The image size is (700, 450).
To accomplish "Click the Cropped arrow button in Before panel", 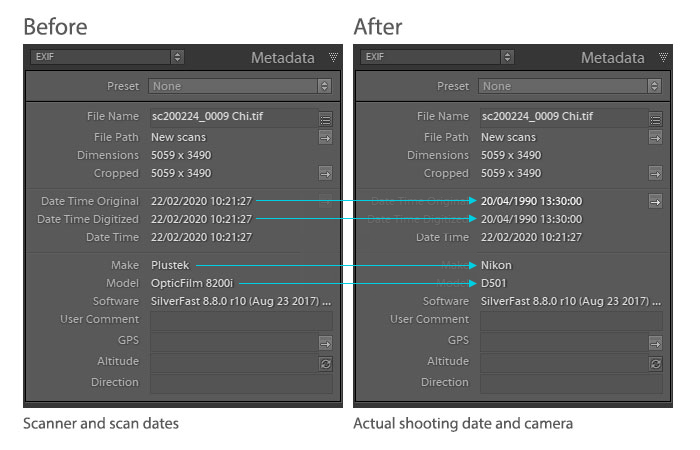I will tap(325, 173).
